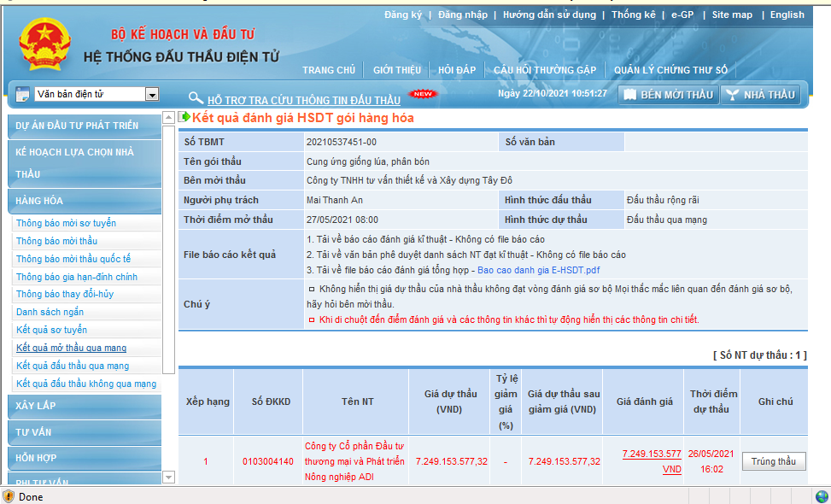The image size is (831, 504).
Task: Click the green arrow beside page title
Action: point(184,117)
